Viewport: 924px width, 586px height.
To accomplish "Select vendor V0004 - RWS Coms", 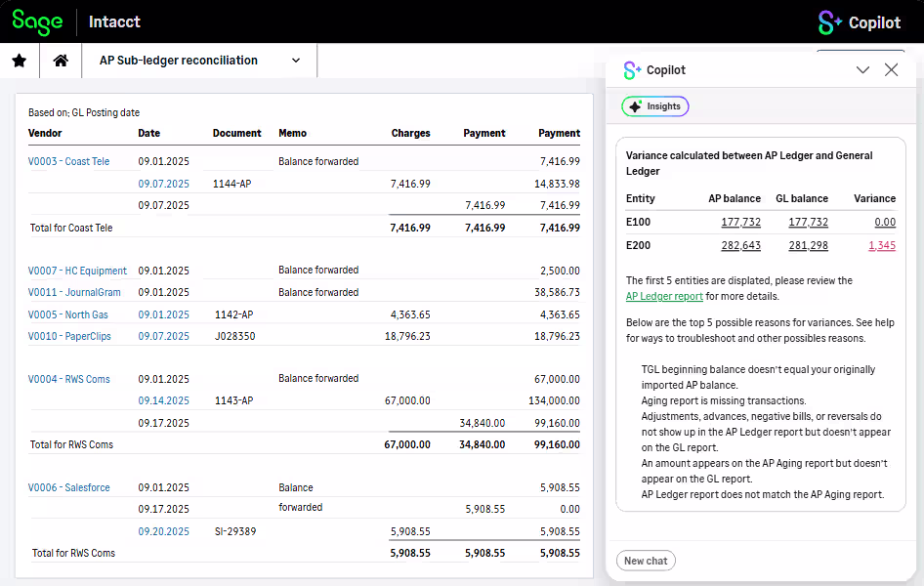I will pos(68,379).
